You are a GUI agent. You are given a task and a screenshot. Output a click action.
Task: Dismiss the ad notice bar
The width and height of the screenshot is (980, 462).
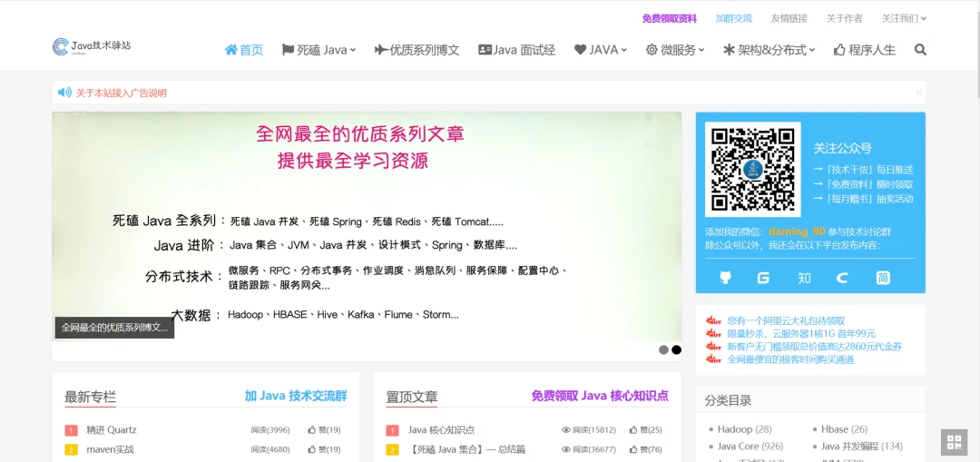[x=918, y=93]
